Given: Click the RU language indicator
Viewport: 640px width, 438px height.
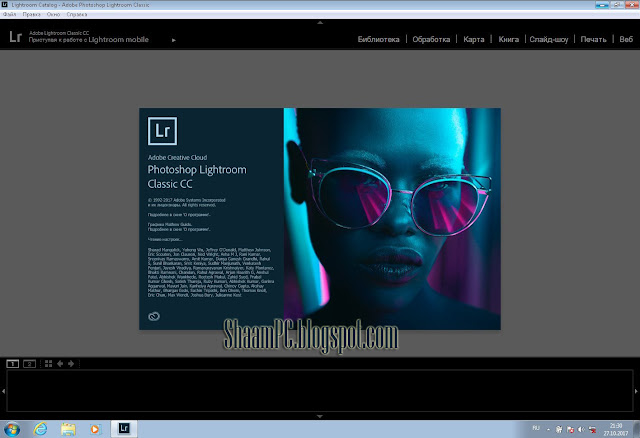Looking at the screenshot, I should 536,428.
